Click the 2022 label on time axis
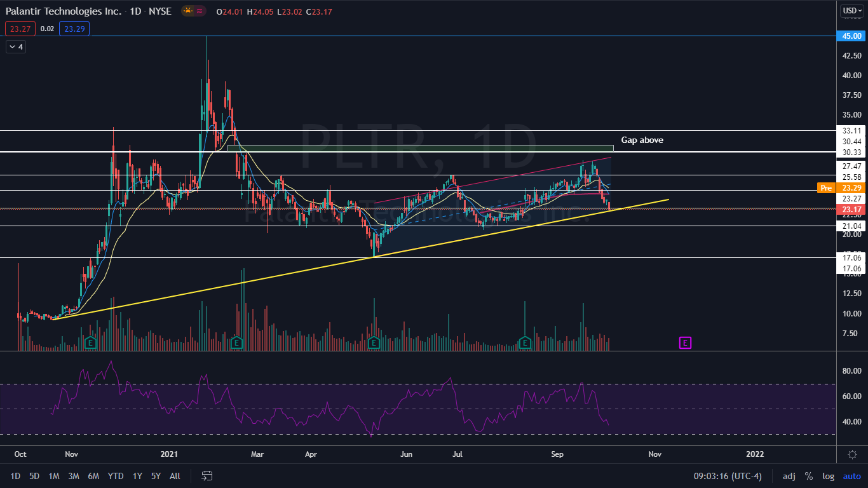Screen dimensions: 868x488 pos(755,454)
